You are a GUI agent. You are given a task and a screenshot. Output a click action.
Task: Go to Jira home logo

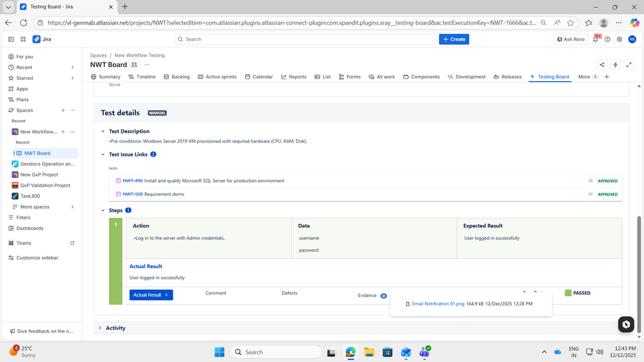click(x=42, y=39)
